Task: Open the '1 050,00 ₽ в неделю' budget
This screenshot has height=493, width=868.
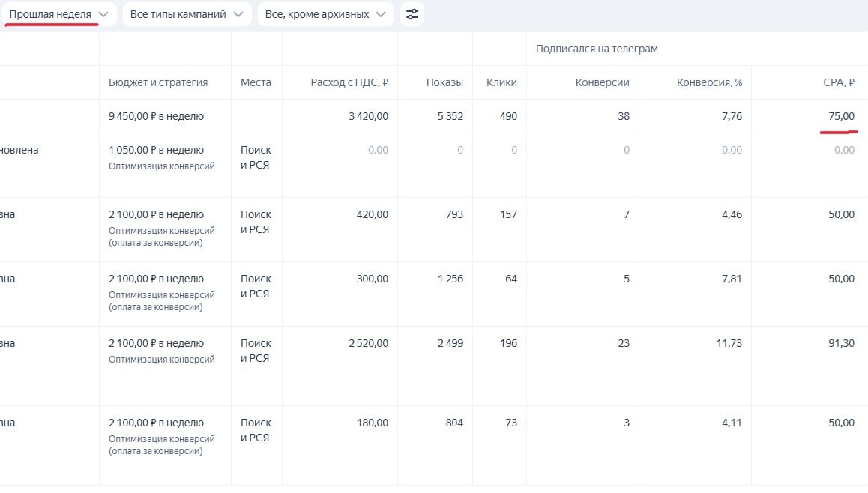Action: point(156,150)
